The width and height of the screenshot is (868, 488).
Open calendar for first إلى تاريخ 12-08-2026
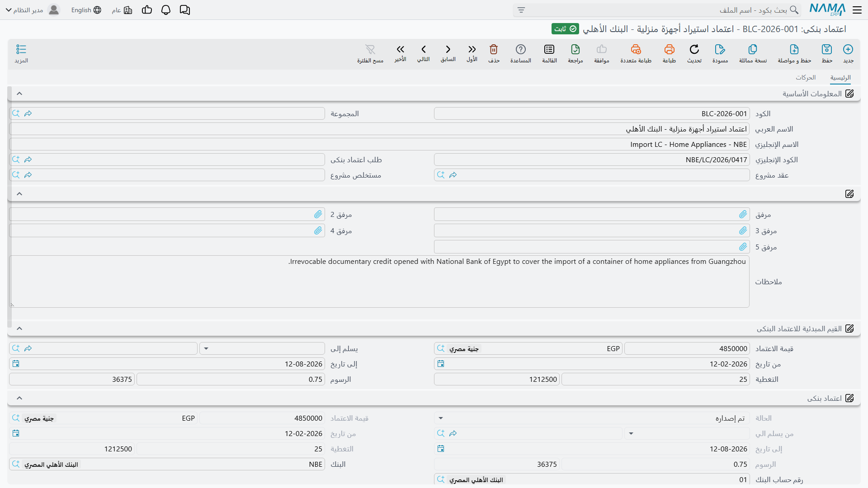[16, 364]
